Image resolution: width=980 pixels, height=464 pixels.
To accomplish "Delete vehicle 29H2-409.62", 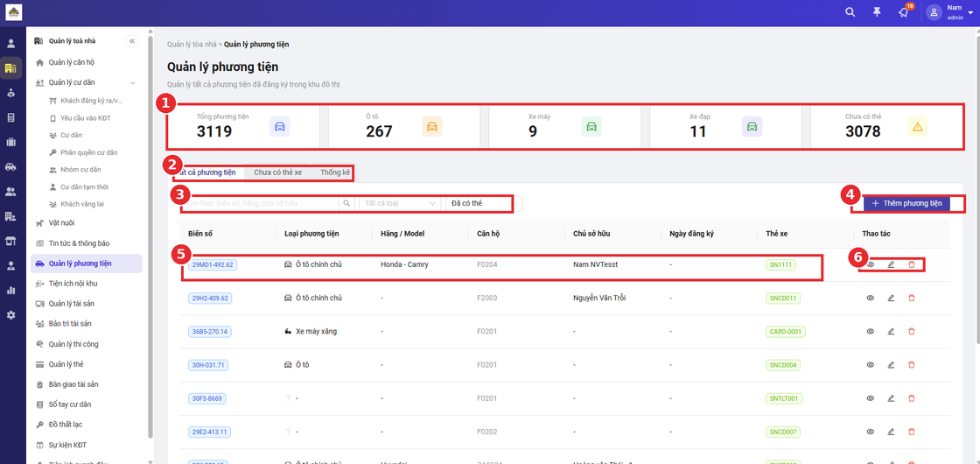I will click(911, 298).
